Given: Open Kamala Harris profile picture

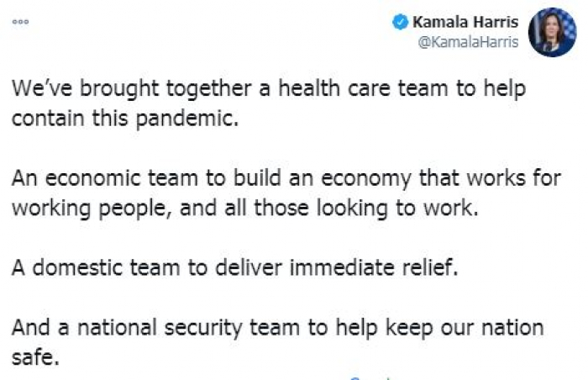Looking at the screenshot, I should coord(551,32).
